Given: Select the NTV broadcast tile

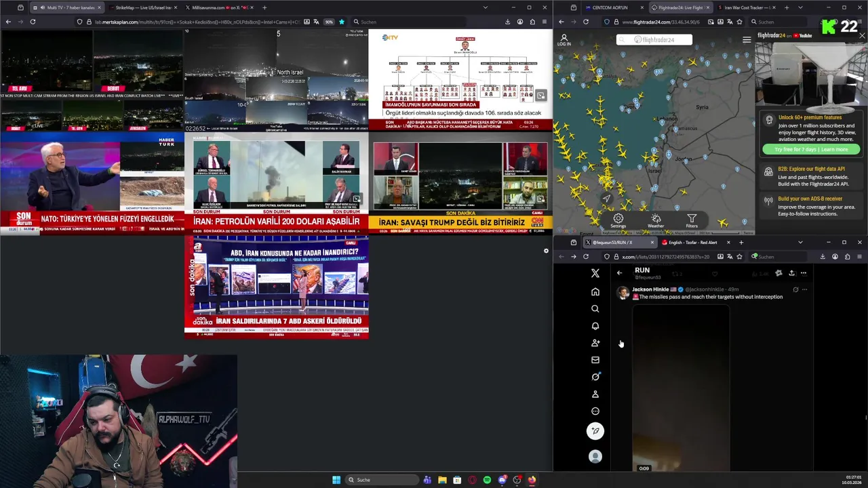Looking at the screenshot, I should 460,80.
